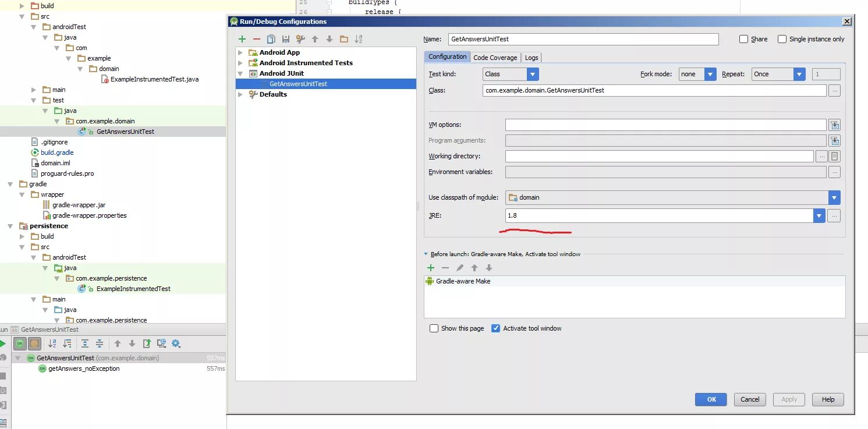Screen dimensions: 868x429
Task: Sort the test results alphabetically
Action: [x=52, y=343]
